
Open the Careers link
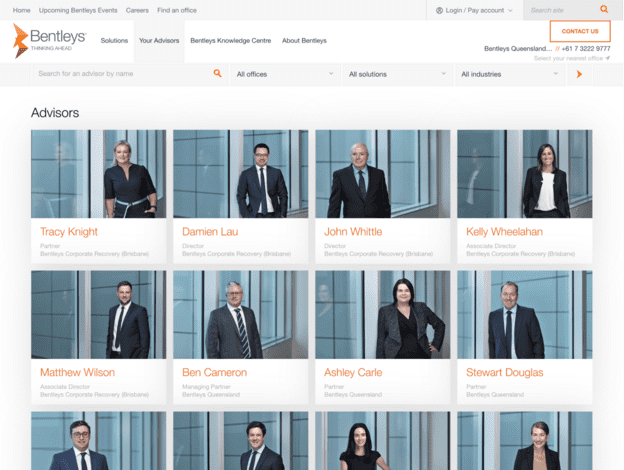137,10
